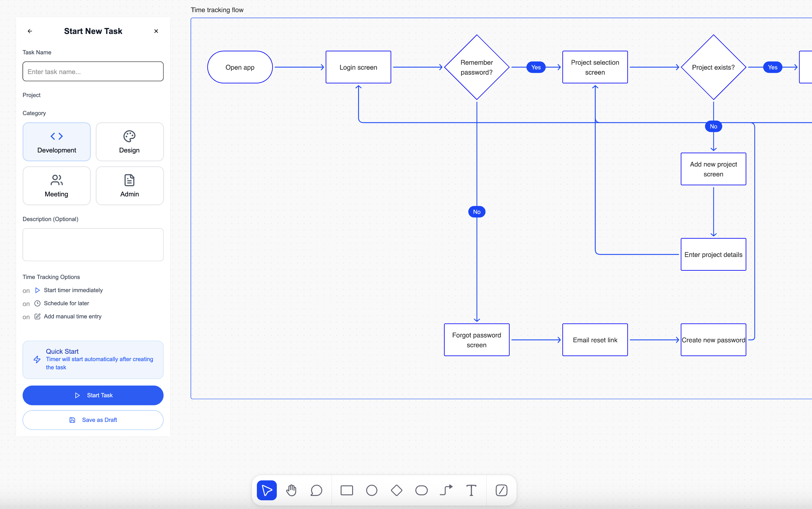Click into the Description text area
Screen dimensions: 812x509
click(x=93, y=245)
